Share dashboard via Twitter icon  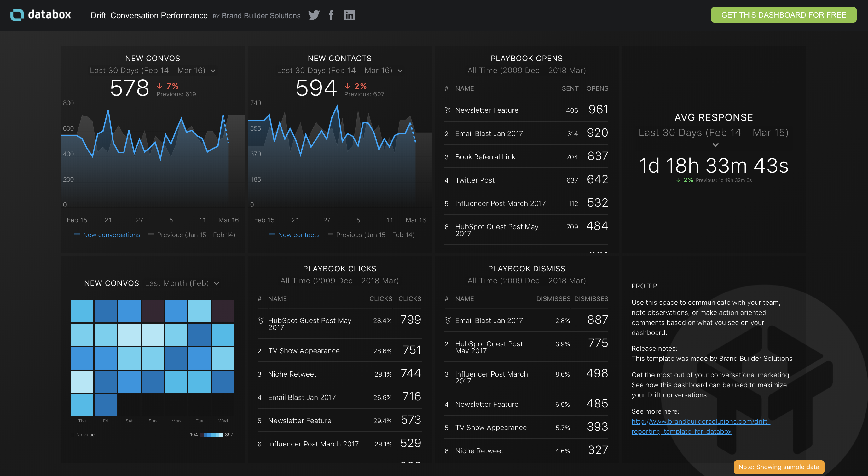tap(313, 15)
